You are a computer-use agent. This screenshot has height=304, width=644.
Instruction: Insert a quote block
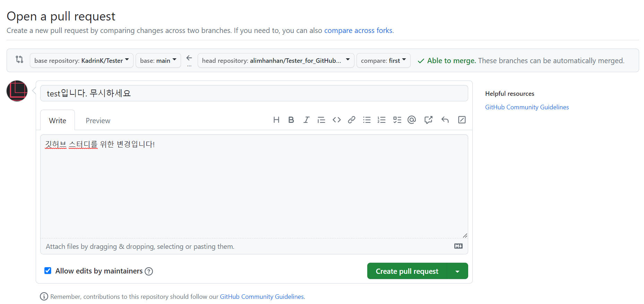pyautogui.click(x=321, y=120)
